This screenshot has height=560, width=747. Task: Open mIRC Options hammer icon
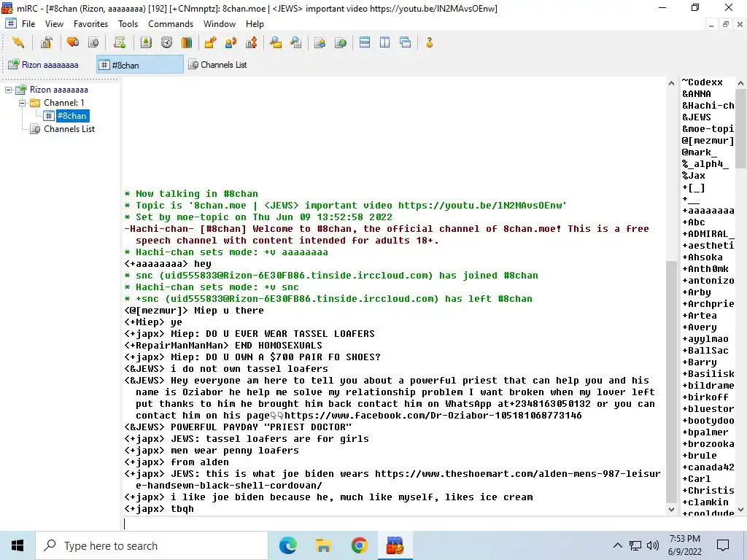(x=46, y=43)
